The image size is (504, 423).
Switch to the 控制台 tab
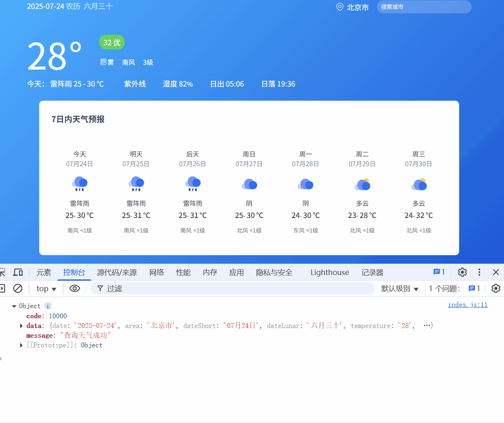point(74,273)
